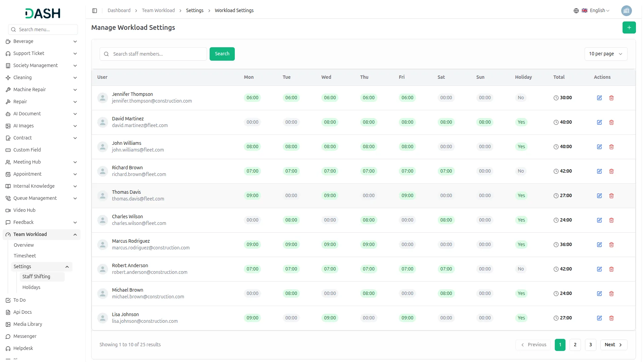Edit Jennifer Thompson's workload settings
The height and width of the screenshot is (362, 644).
coord(599,98)
